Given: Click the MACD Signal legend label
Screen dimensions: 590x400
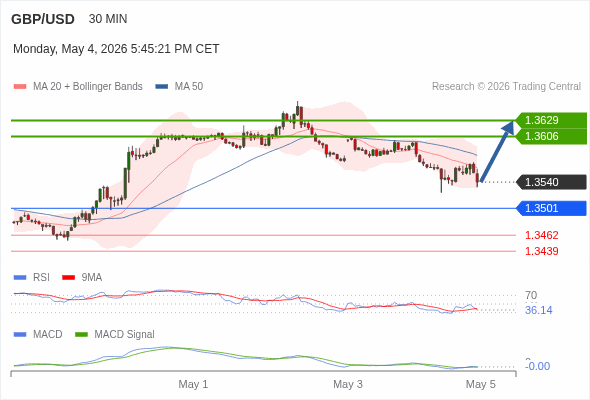Looking at the screenshot, I should (x=125, y=335).
